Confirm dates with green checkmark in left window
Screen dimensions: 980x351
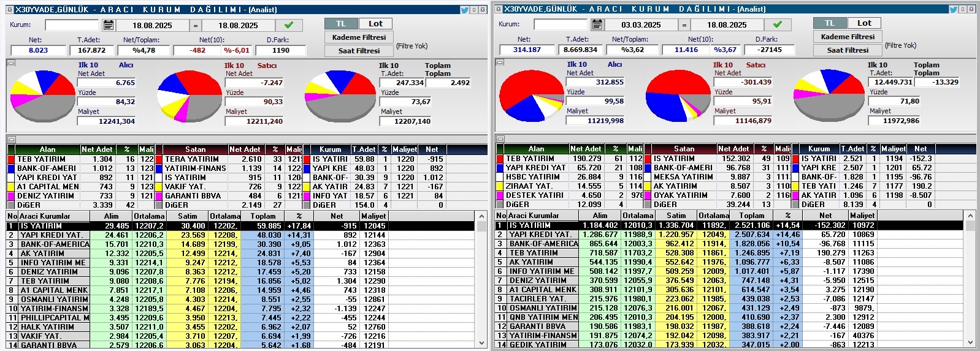click(289, 25)
